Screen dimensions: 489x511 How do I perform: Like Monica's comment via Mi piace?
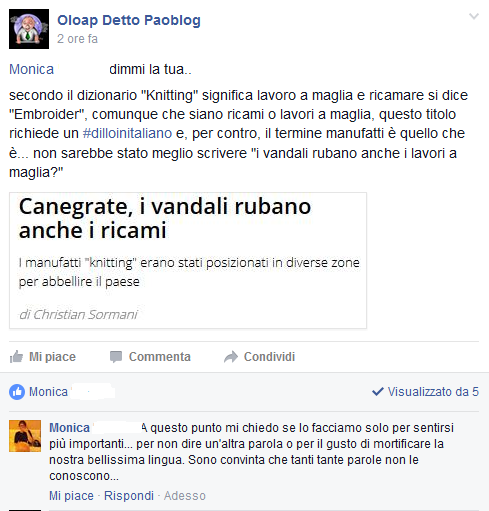pyautogui.click(x=71, y=496)
